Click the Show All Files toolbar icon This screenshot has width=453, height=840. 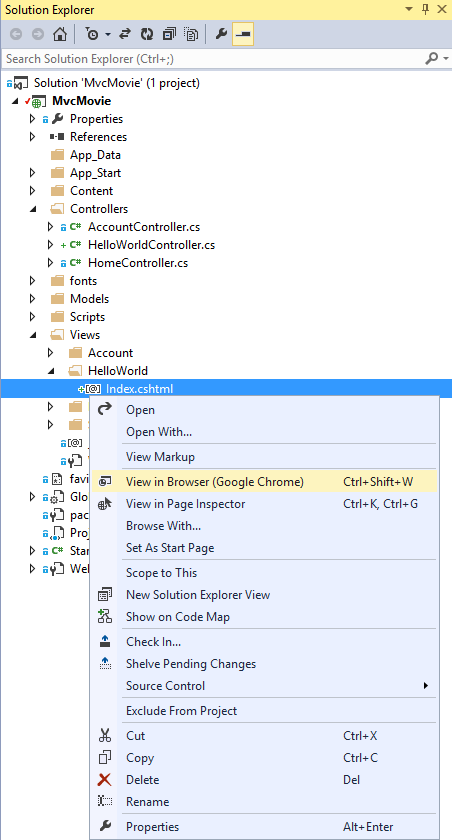(x=191, y=35)
